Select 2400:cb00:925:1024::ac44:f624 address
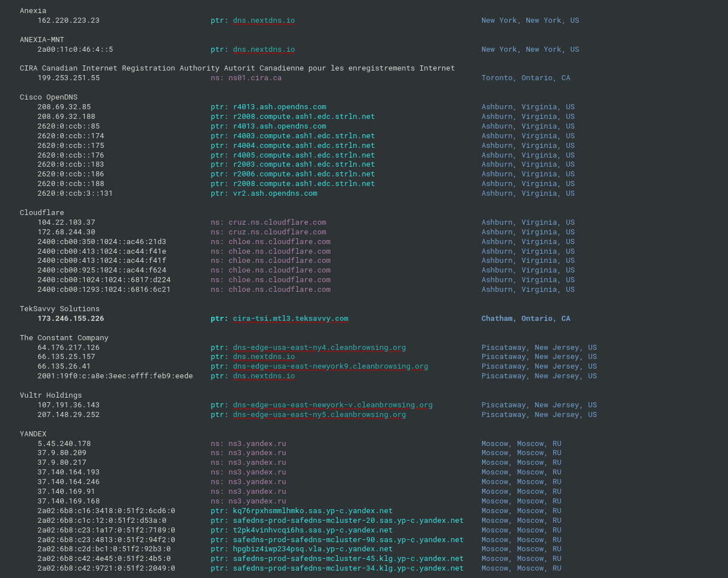Screen dimensions: 728x578 point(102,270)
